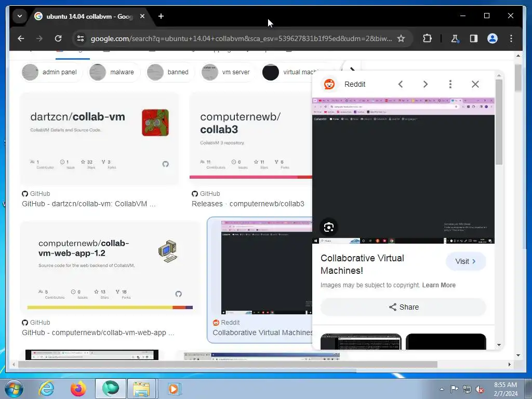
Task: Open the Chrome Labs flask icon
Action: click(x=455, y=38)
